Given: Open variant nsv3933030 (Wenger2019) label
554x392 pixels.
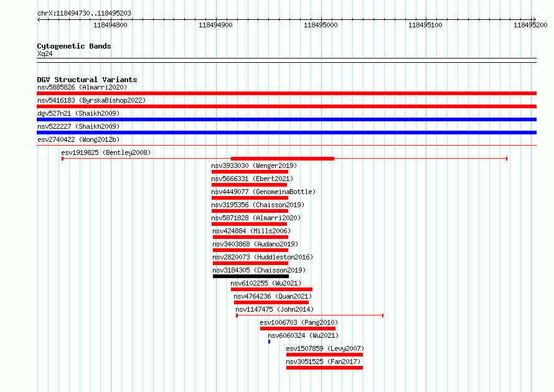Looking at the screenshot, I should (254, 166).
